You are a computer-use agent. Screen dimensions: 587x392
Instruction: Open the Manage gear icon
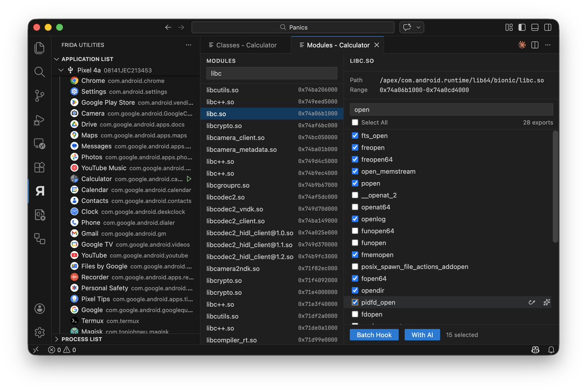39,332
